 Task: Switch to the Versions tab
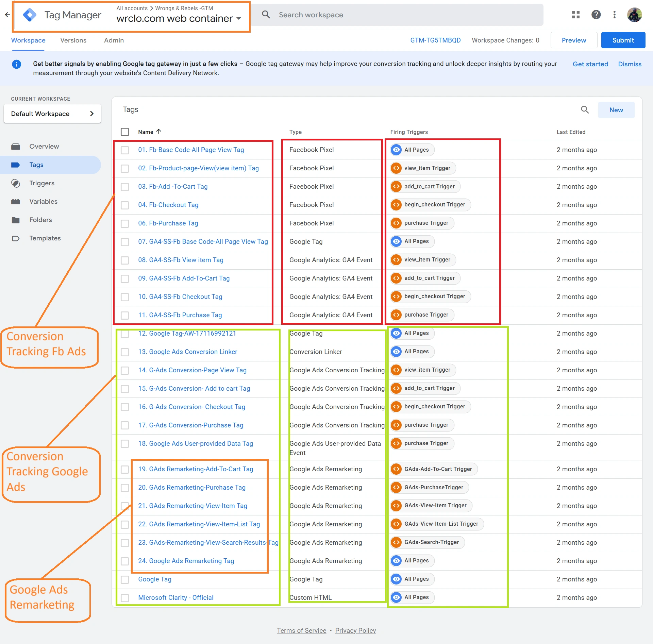click(73, 40)
